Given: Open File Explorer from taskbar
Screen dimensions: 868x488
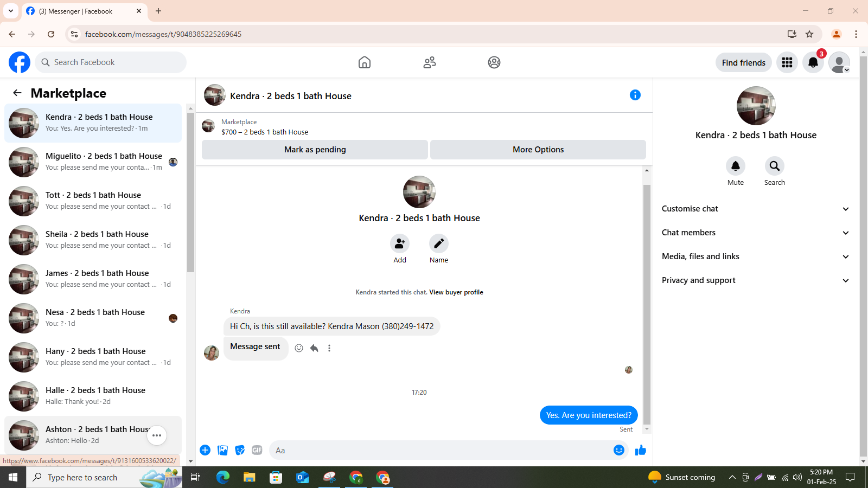Looking at the screenshot, I should (249, 477).
